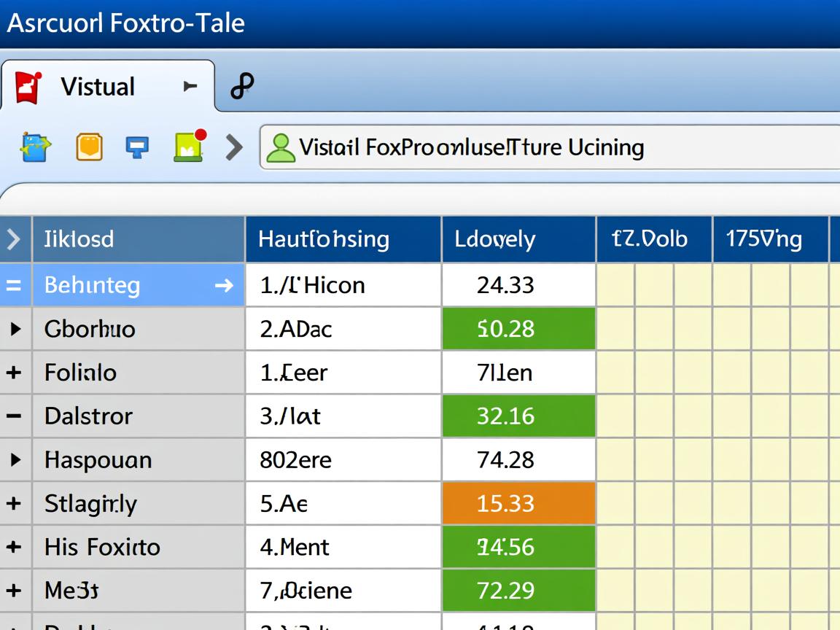Click the infinity symbol next to Vistual tab
This screenshot has width=840, height=630.
pos(242,85)
